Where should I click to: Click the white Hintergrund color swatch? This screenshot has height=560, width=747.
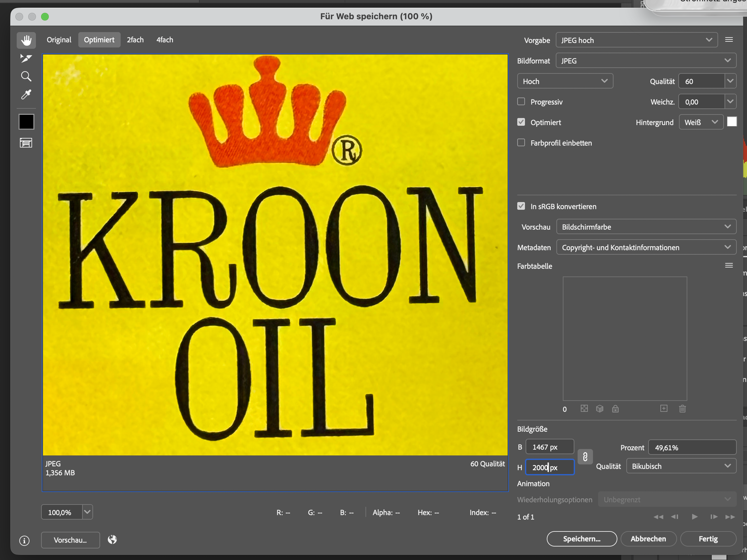point(732,122)
